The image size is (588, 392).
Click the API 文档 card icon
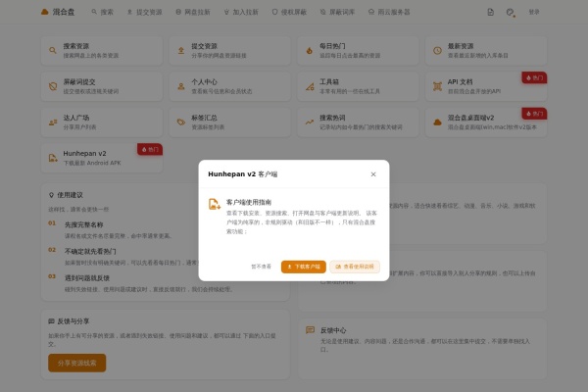pyautogui.click(x=437, y=86)
